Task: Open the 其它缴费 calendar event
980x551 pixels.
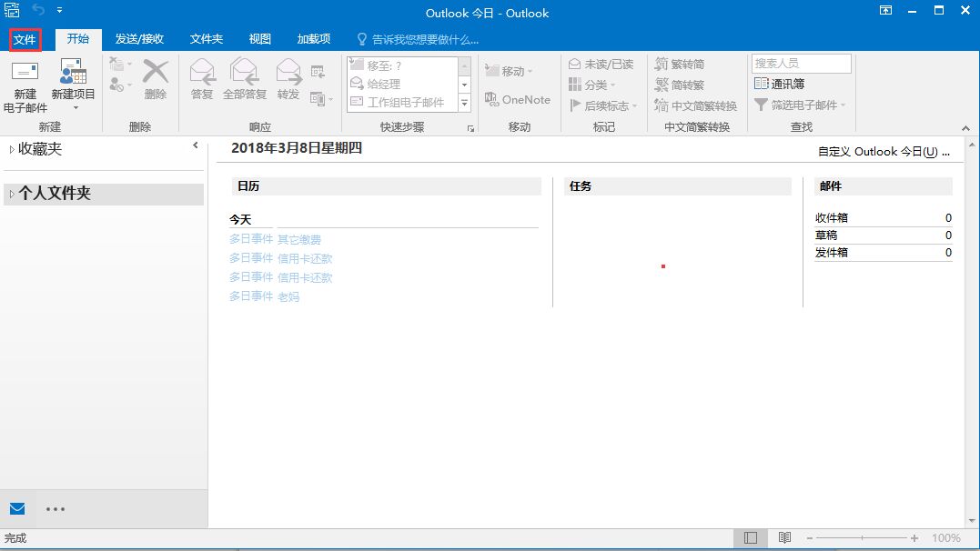Action: pos(299,239)
